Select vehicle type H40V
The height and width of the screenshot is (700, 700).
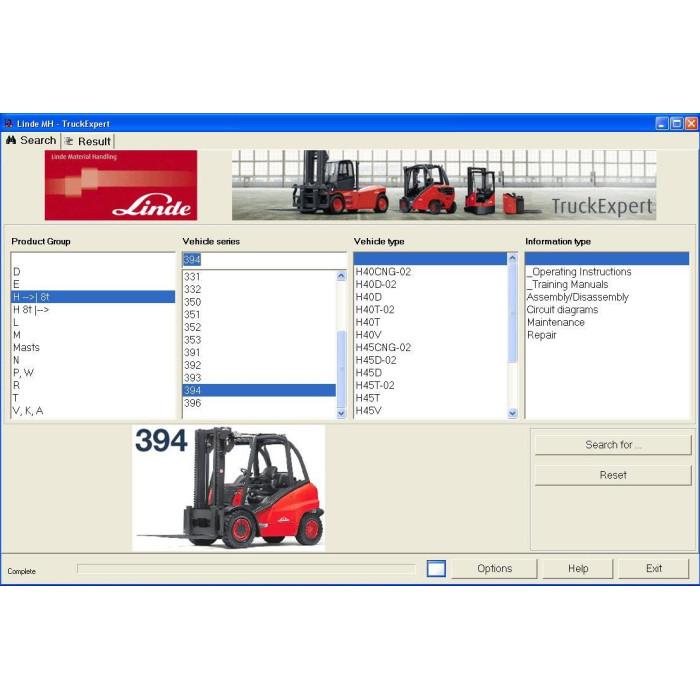pyautogui.click(x=430, y=335)
